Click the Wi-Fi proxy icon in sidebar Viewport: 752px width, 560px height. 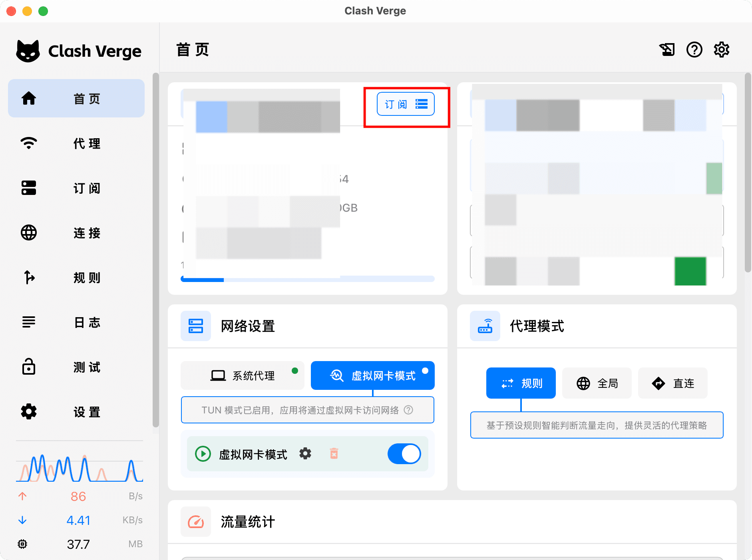(29, 143)
